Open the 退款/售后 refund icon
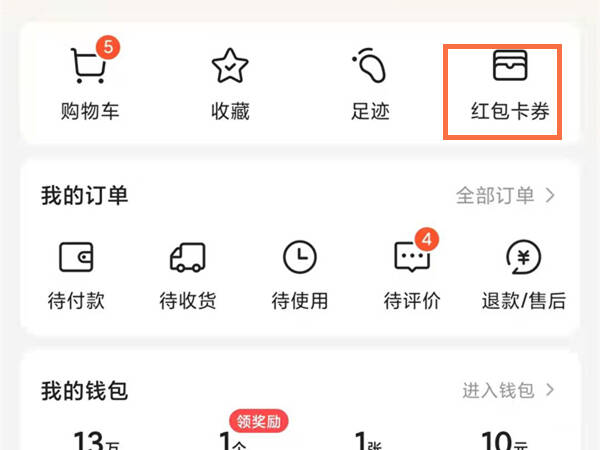This screenshot has width=600, height=450. point(523,257)
